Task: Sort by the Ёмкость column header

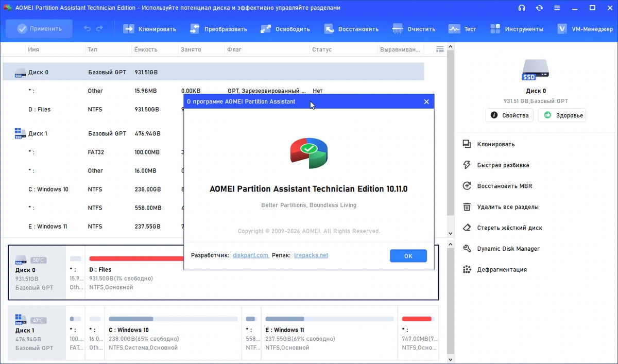Action: [146, 50]
